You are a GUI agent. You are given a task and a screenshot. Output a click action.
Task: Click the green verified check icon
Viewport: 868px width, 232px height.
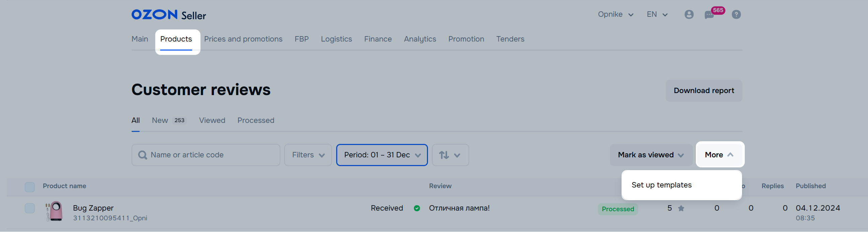[x=417, y=209]
